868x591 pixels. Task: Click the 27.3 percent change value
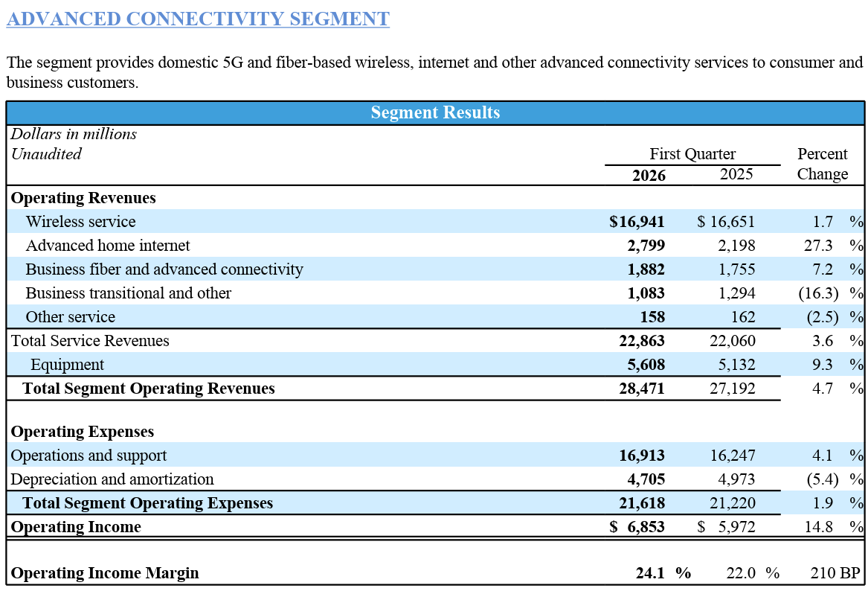(818, 246)
